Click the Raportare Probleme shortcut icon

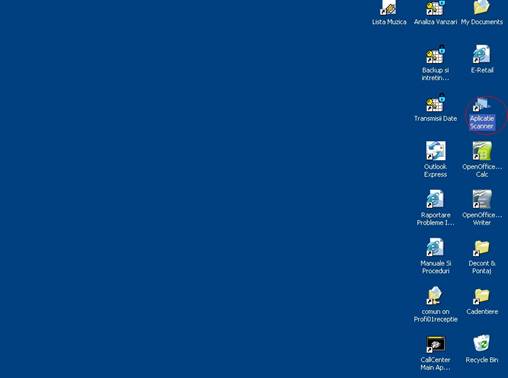click(435, 199)
